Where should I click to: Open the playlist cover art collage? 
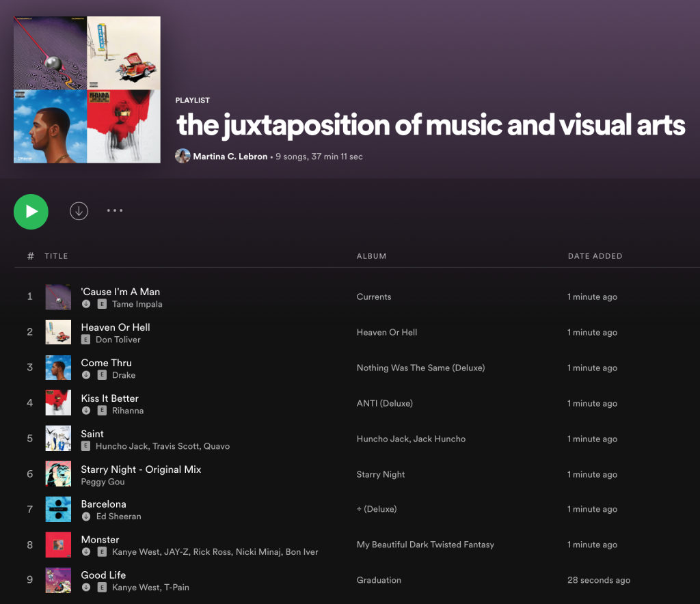(87, 90)
